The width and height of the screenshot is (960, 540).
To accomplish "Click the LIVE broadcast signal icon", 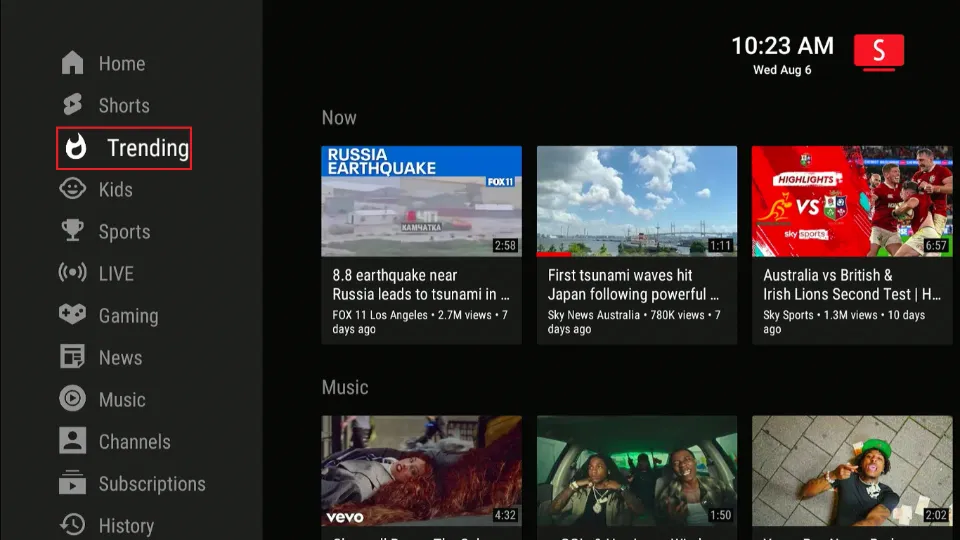I will [x=72, y=272].
